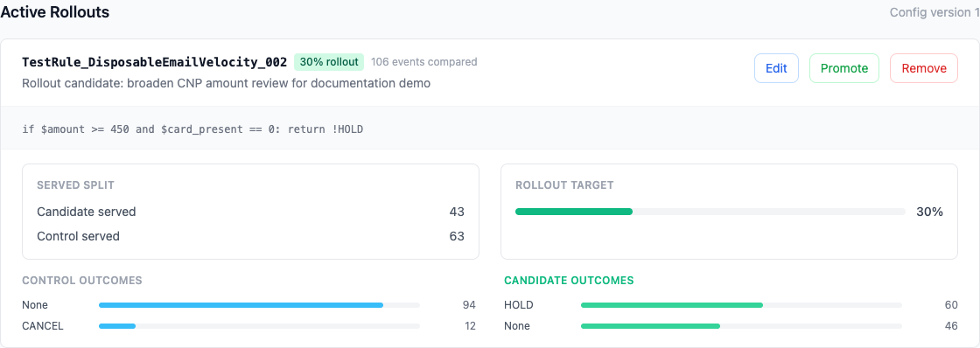Promote the rollout candidate rule
The width and height of the screenshot is (980, 348).
pyautogui.click(x=844, y=68)
